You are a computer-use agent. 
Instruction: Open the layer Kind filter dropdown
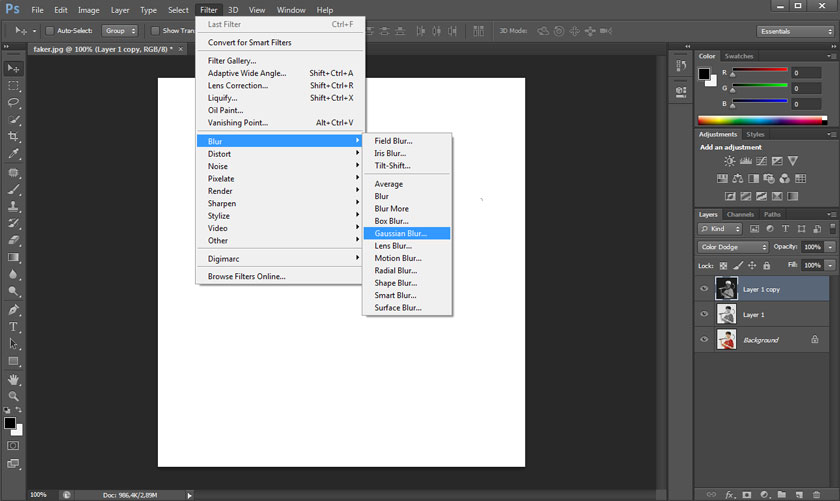[720, 229]
